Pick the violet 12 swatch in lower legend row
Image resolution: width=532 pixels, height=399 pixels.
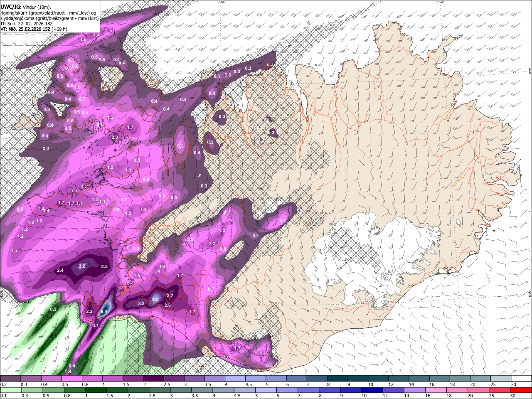(393, 390)
